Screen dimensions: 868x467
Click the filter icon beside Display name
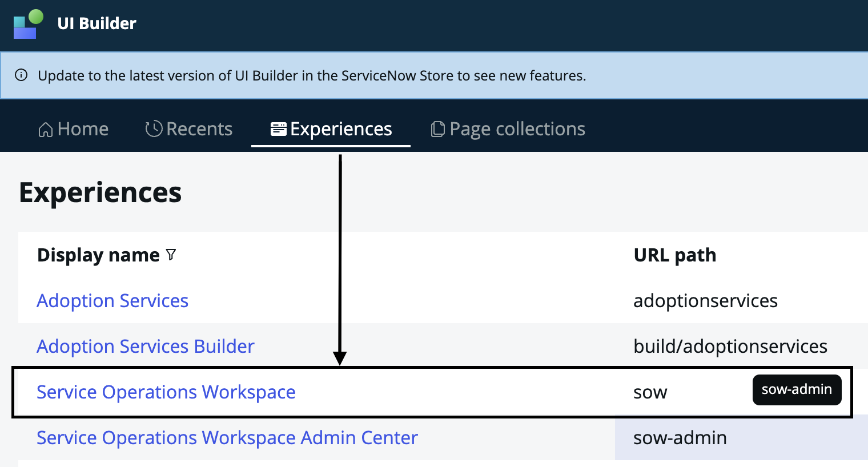click(171, 255)
